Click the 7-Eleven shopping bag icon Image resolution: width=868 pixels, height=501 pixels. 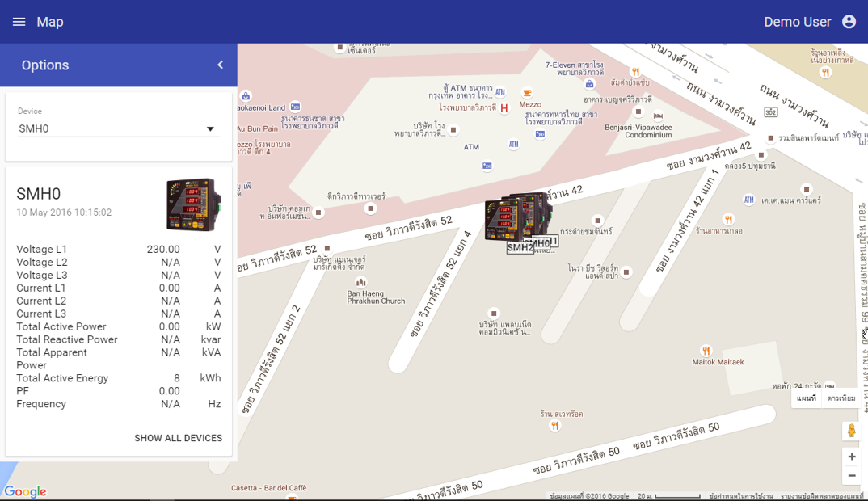point(590,83)
